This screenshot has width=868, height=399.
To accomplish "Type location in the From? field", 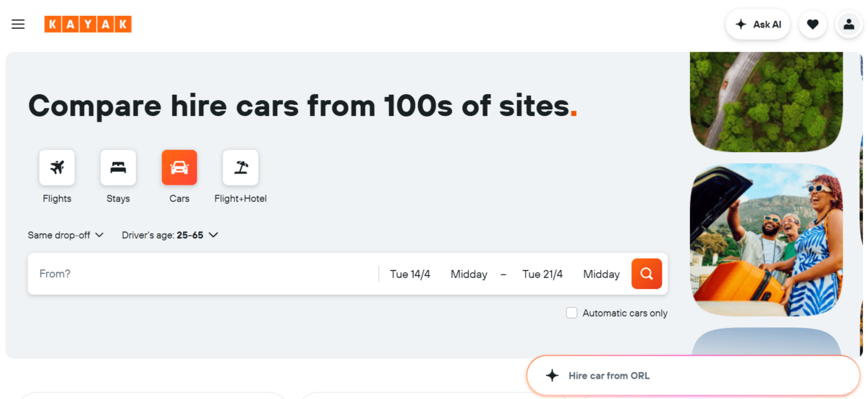I will tap(203, 274).
